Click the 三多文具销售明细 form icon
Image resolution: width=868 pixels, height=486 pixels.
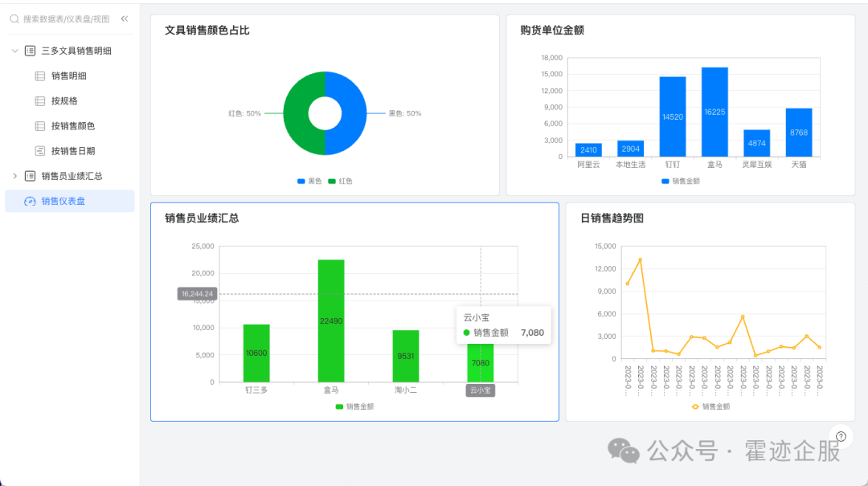pos(31,51)
